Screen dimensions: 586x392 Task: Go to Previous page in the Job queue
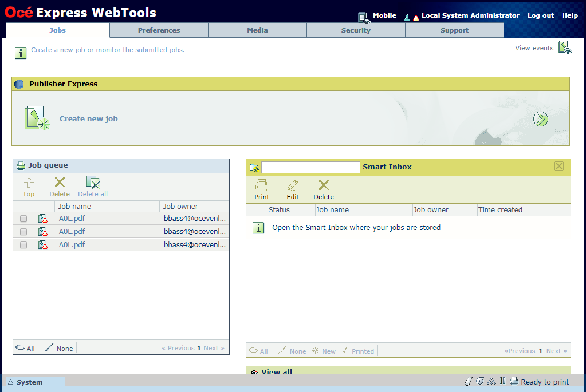[x=178, y=348]
